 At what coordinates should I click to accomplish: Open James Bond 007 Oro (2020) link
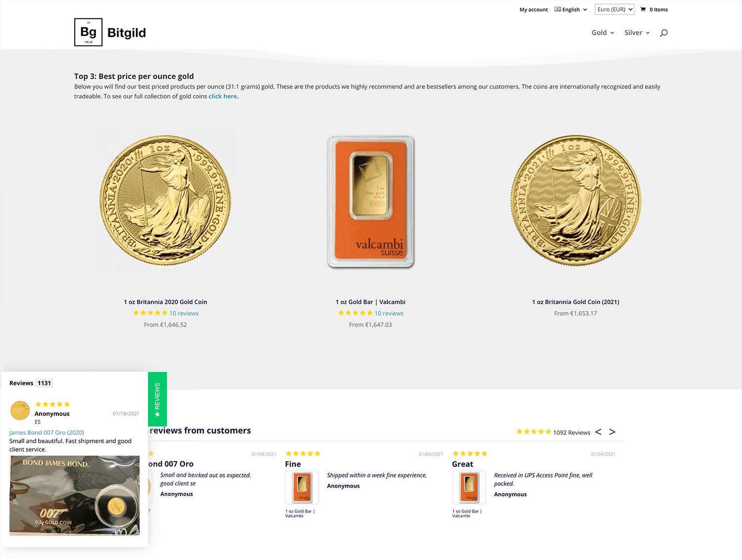[46, 432]
